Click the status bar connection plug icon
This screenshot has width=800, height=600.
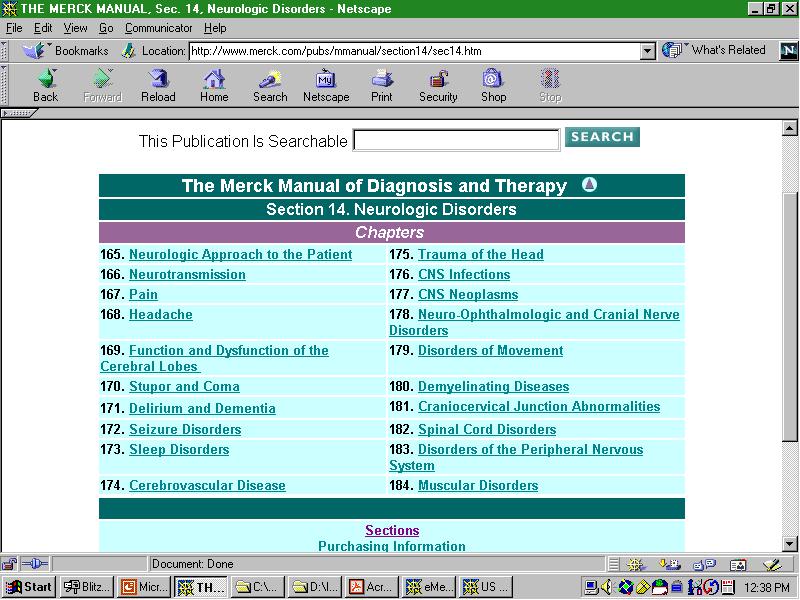click(35, 564)
